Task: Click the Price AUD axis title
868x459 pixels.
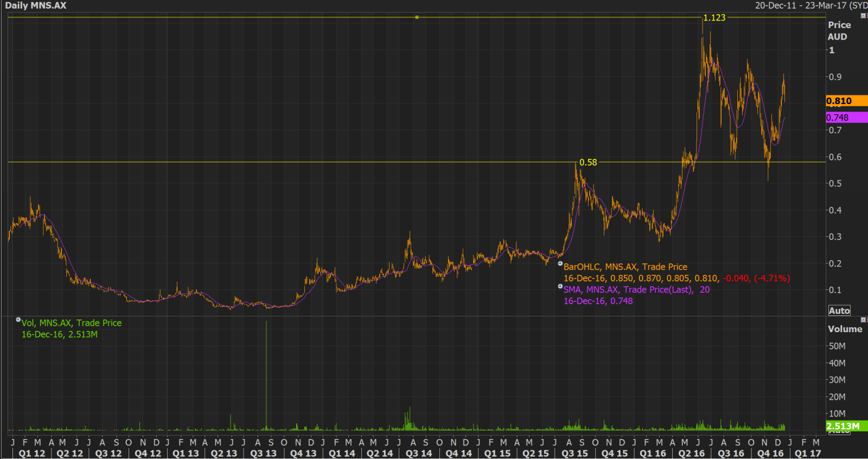Action: point(839,31)
